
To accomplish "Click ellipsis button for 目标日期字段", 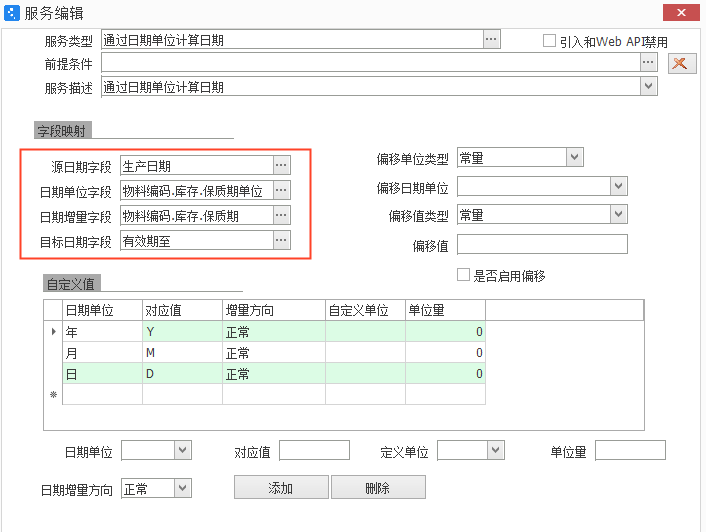I will tap(282, 240).
